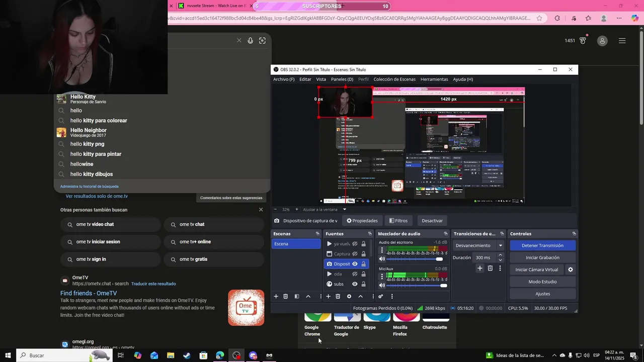Unlock the 'Disposit' source lock
Screen dimensions: 644x362
363,264
